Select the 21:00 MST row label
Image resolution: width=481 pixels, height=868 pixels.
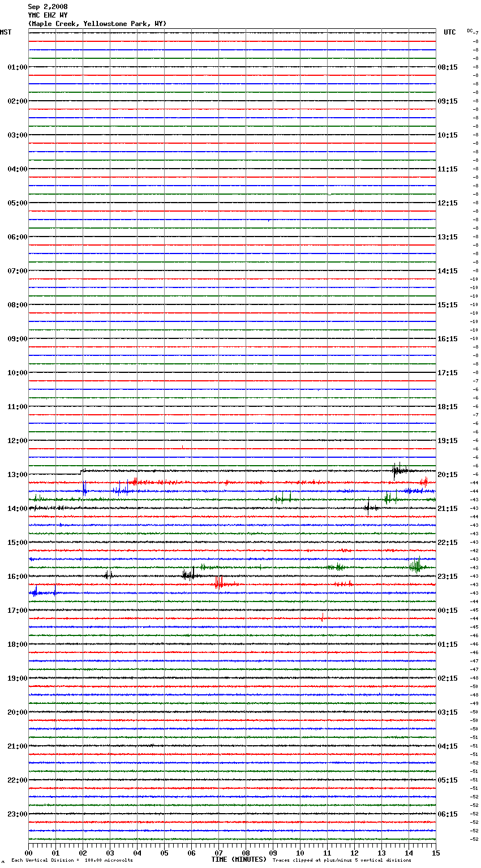18,746
